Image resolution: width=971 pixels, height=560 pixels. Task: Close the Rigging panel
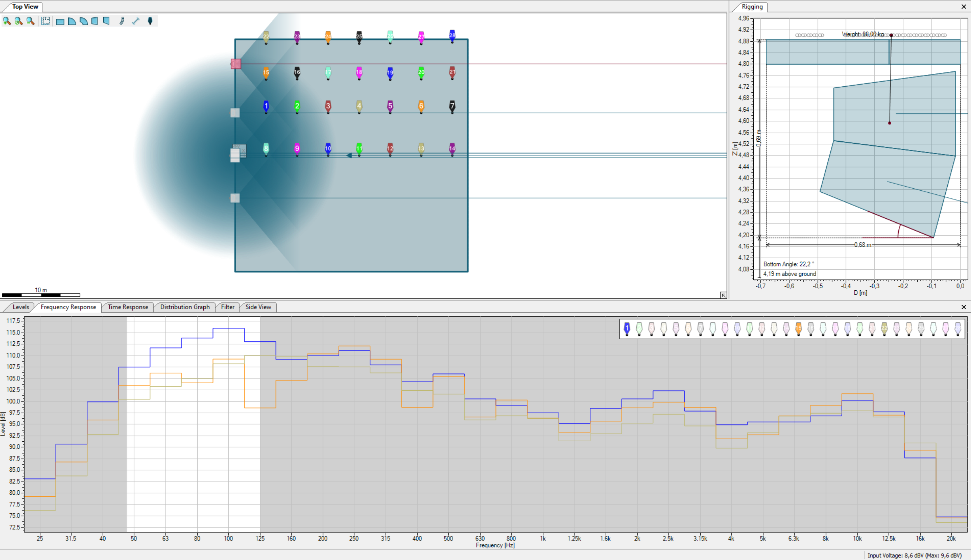964,6
